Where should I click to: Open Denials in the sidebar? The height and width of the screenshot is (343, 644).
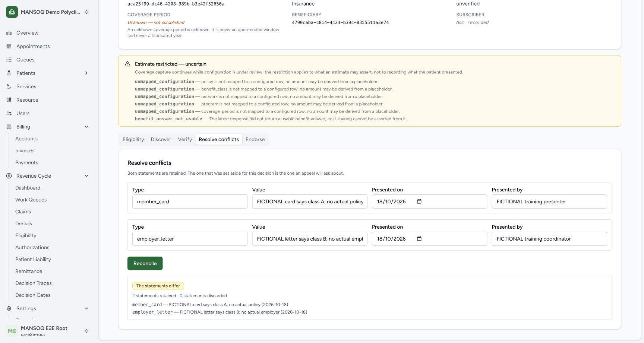pyautogui.click(x=23, y=223)
